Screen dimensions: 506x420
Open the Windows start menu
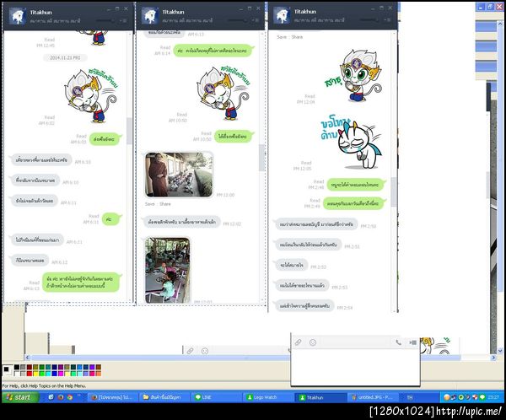click(20, 397)
